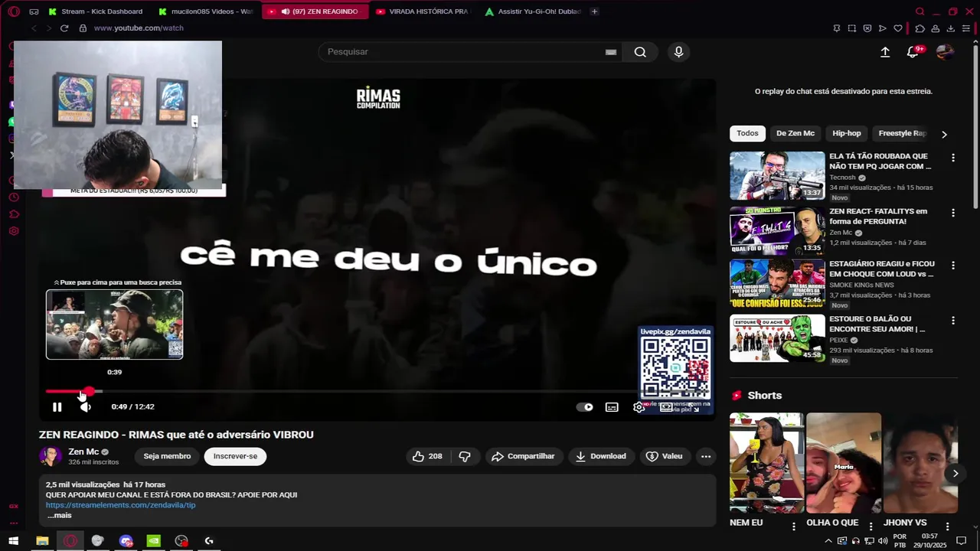Dislike the video
The height and width of the screenshot is (551, 980).
(464, 456)
